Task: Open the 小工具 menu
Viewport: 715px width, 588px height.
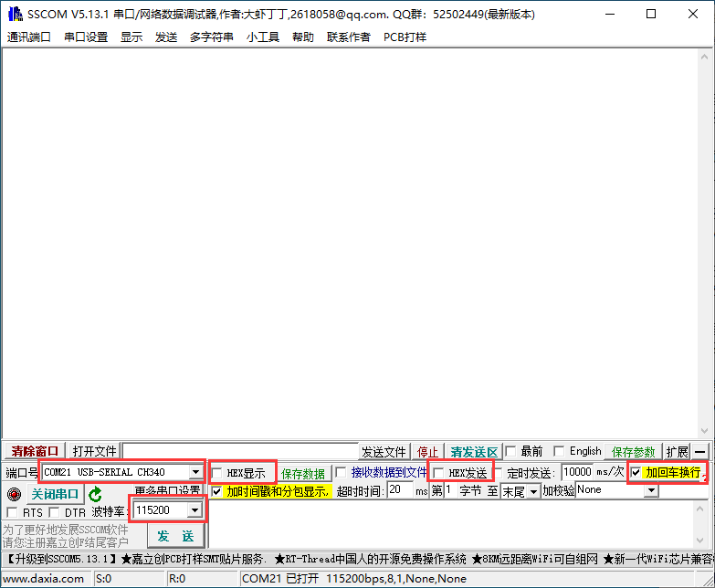Action: 263,37
